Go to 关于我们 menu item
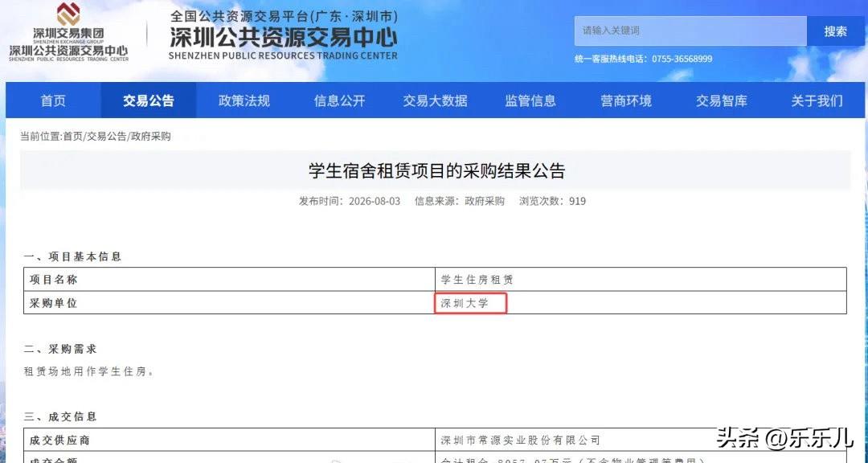Screen dimensions: 868x463 coord(817,100)
